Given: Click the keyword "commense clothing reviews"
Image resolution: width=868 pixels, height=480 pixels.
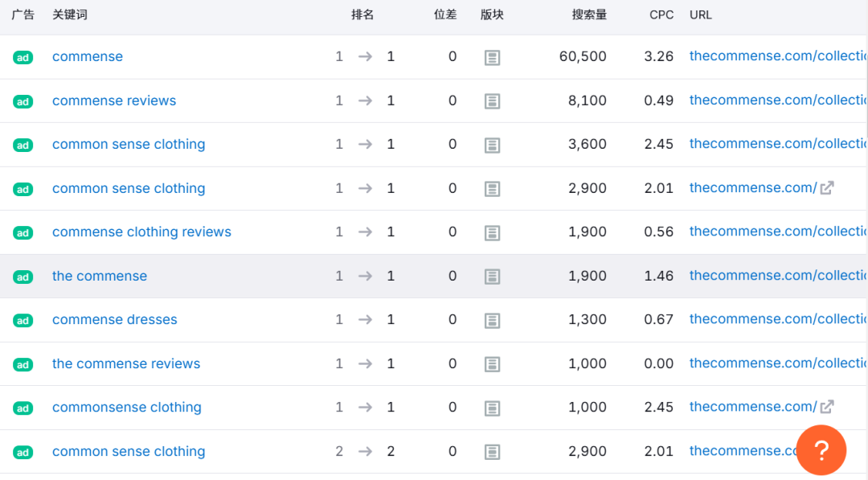Looking at the screenshot, I should click(141, 232).
